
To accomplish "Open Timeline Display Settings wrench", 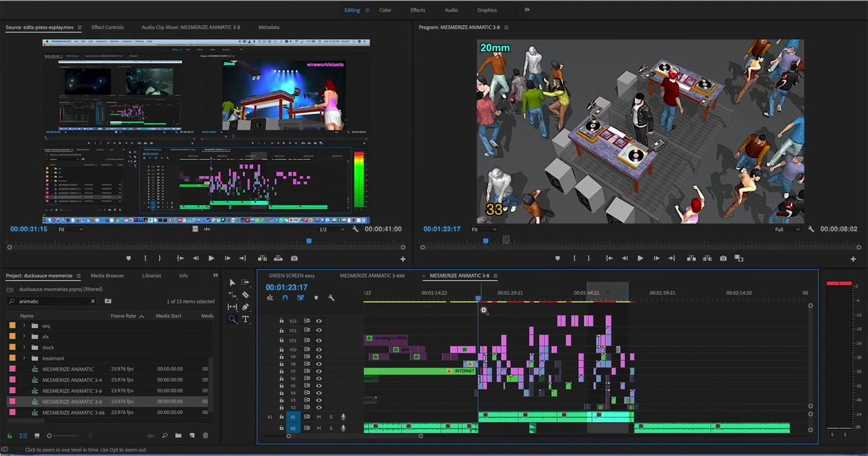I will pos(331,297).
